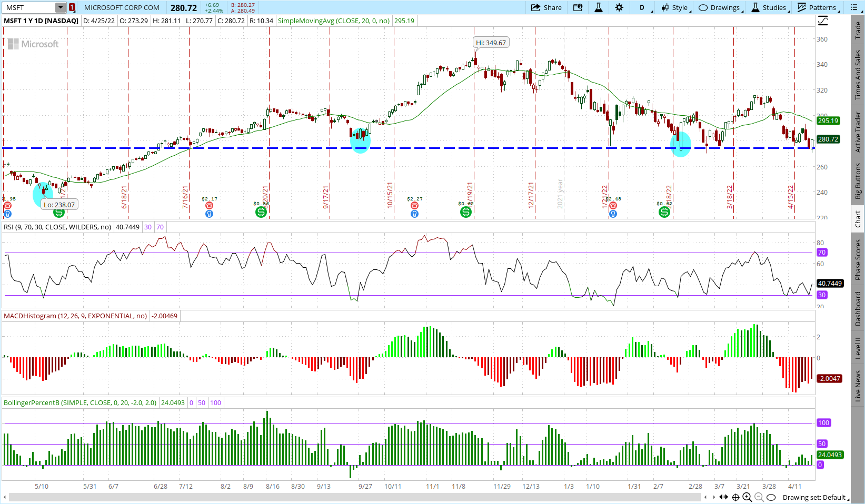Open chart settings gear icon
Viewport: 865px width, 504px height.
coord(619,7)
